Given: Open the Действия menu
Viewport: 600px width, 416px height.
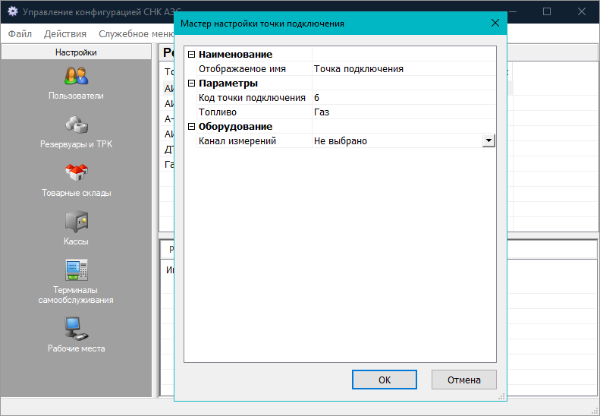Looking at the screenshot, I should point(65,33).
